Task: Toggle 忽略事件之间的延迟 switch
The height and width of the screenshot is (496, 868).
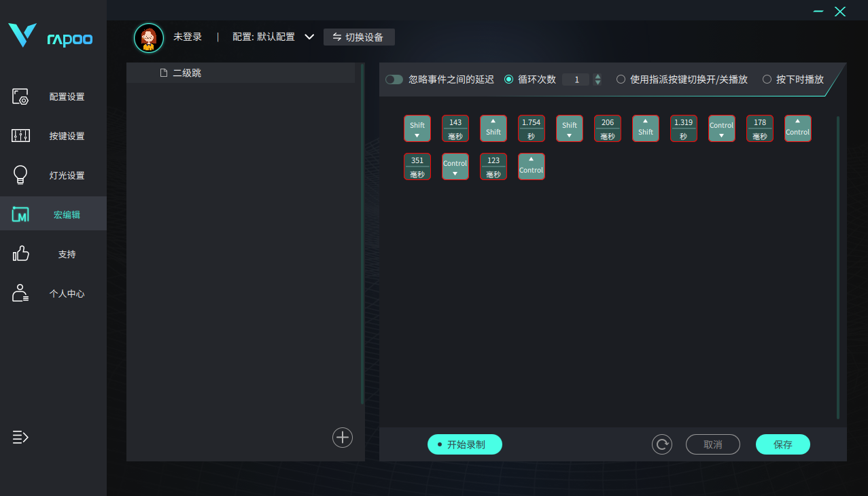Action: point(394,79)
